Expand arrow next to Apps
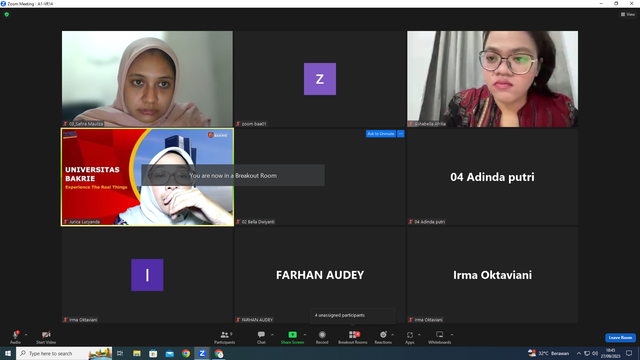Screen dimensions: 640x360 click(419, 335)
